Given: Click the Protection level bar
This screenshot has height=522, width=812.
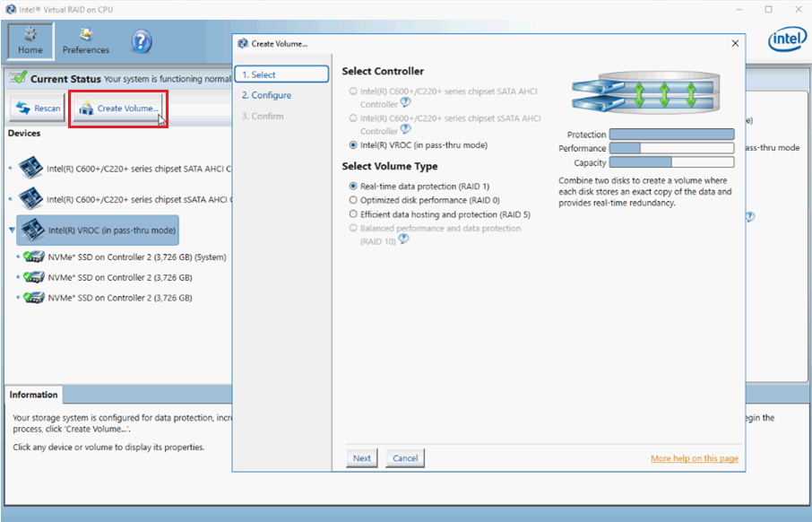Looking at the screenshot, I should tap(671, 135).
